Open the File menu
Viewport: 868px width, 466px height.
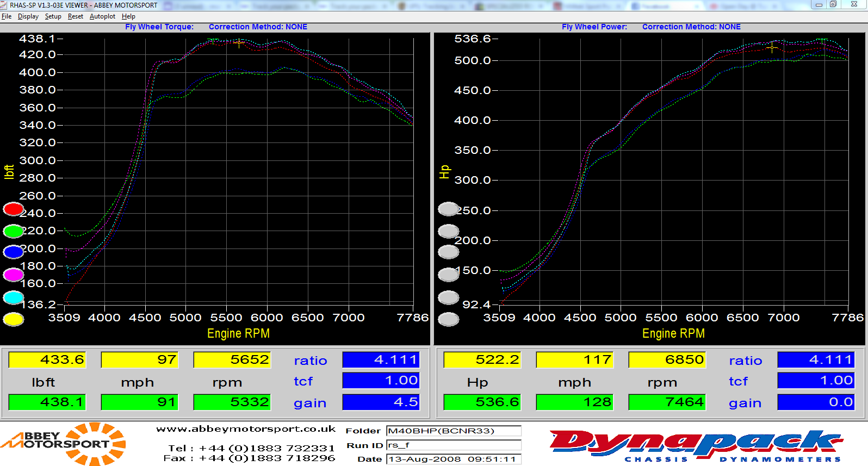[7, 16]
